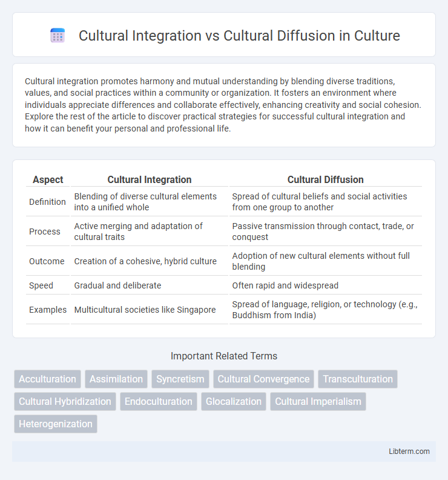Select the 'Outcome' row label
Image resolution: width=448 pixels, height=480 pixels.
47,261
